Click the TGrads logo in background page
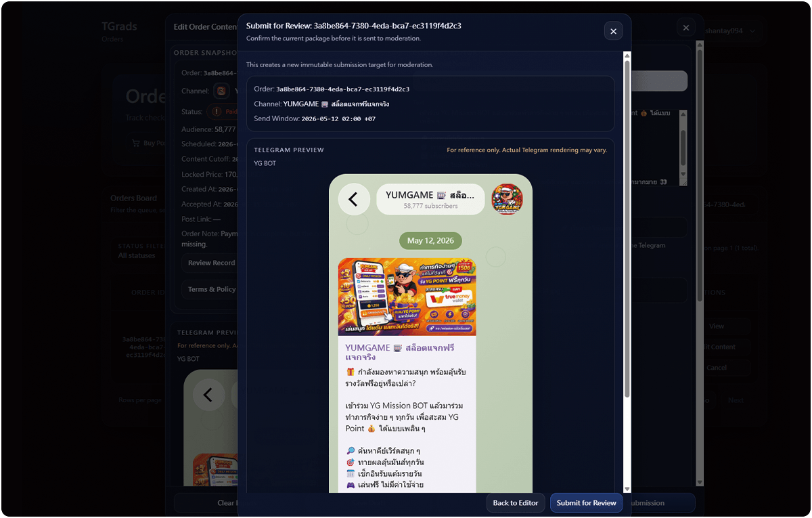 (119, 26)
